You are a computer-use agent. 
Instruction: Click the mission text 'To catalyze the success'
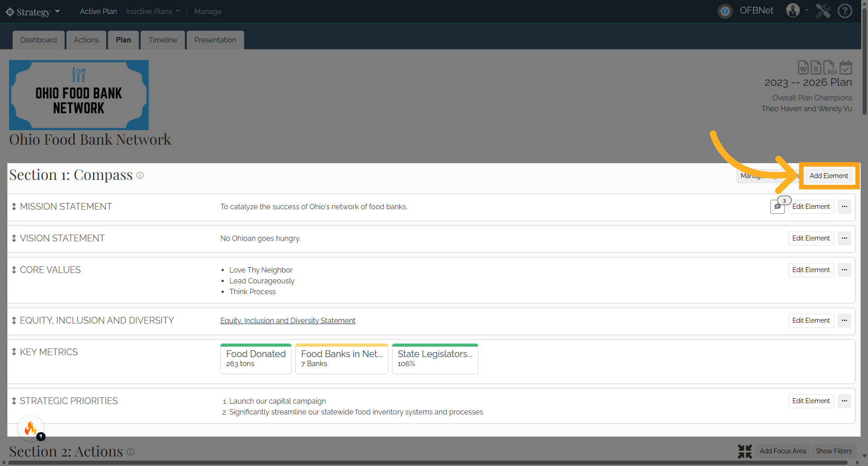tap(314, 207)
